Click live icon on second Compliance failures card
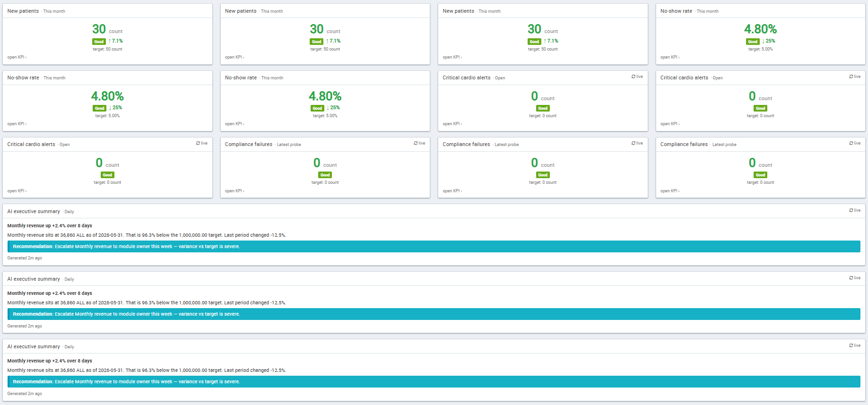 (x=637, y=143)
